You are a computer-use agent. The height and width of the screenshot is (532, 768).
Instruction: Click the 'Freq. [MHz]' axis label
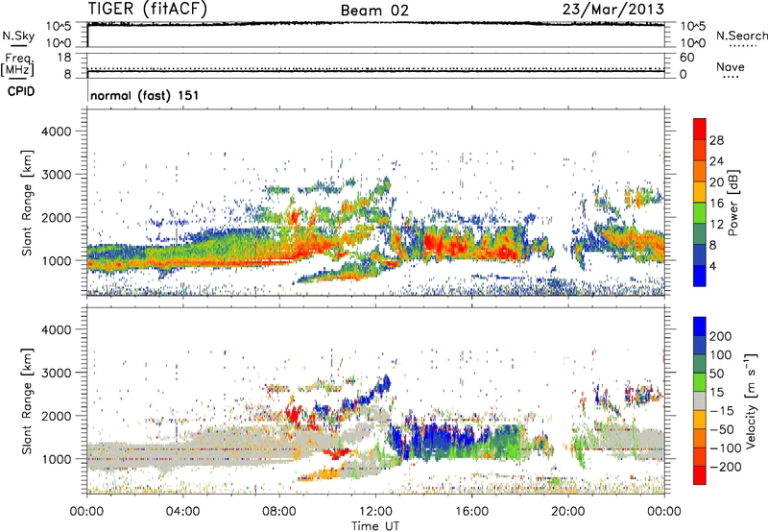pos(17,65)
